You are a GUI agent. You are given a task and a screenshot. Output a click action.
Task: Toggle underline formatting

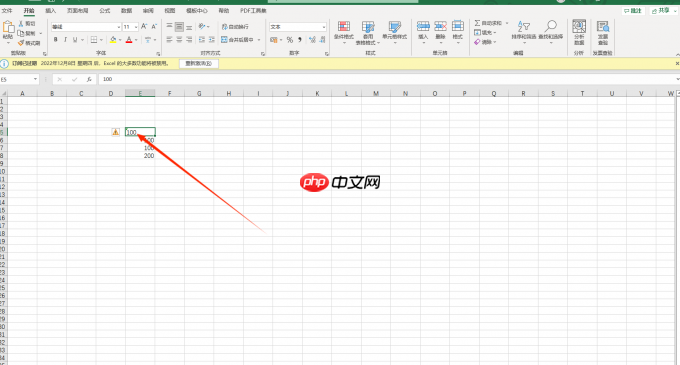coord(75,40)
